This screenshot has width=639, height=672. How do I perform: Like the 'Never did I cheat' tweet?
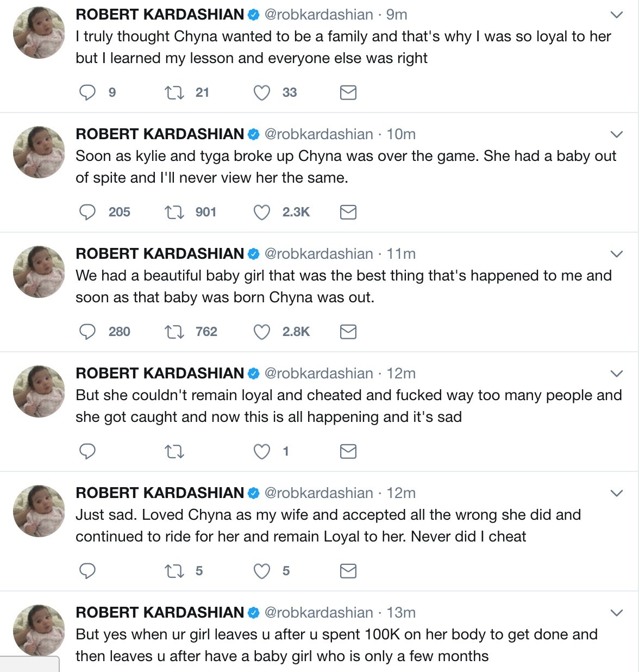pyautogui.click(x=262, y=571)
